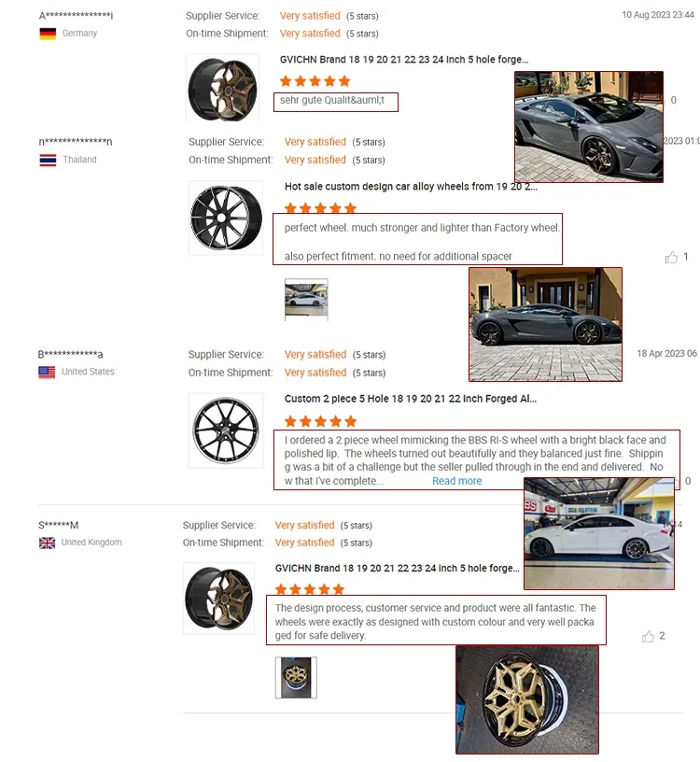This screenshot has height=762, width=700.
Task: Open bronze wheel product image in first review
Action: click(x=222, y=89)
